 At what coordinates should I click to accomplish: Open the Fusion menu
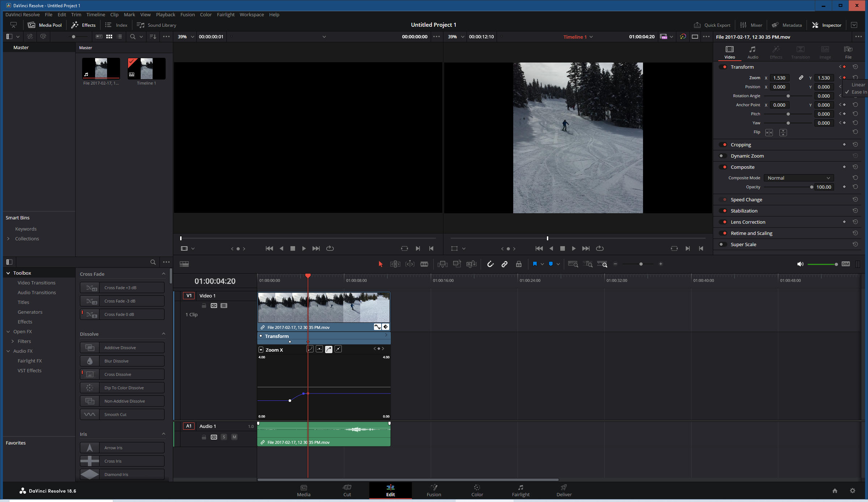point(187,14)
